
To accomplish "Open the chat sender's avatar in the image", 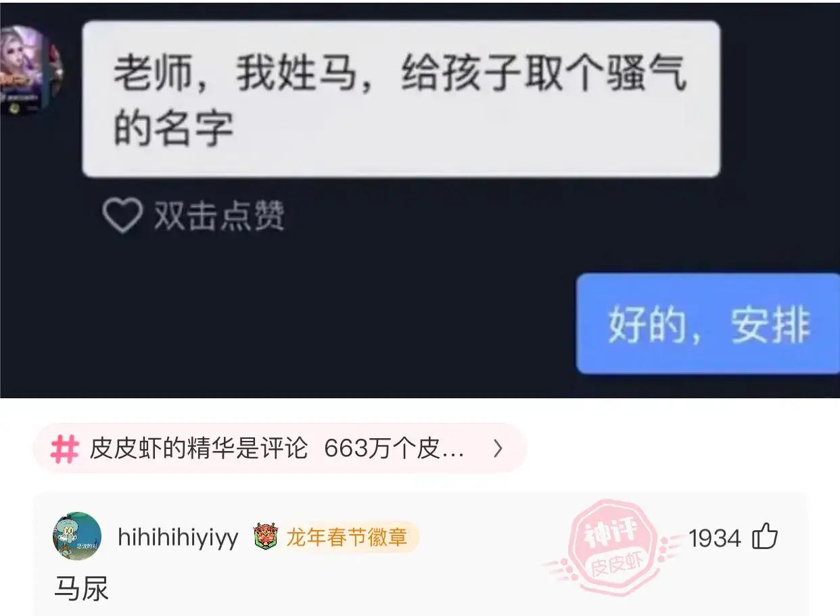I will pos(30,71).
